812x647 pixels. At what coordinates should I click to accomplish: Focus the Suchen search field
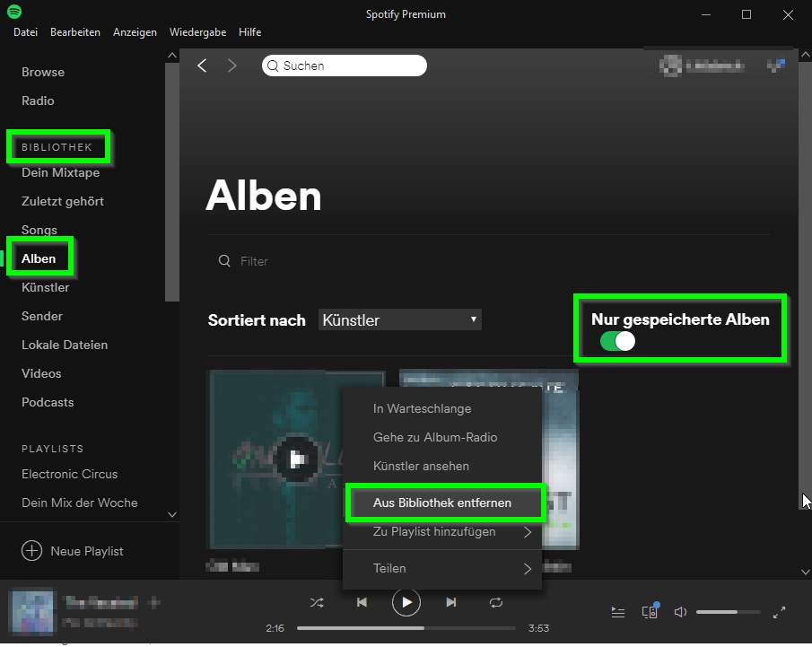point(345,66)
